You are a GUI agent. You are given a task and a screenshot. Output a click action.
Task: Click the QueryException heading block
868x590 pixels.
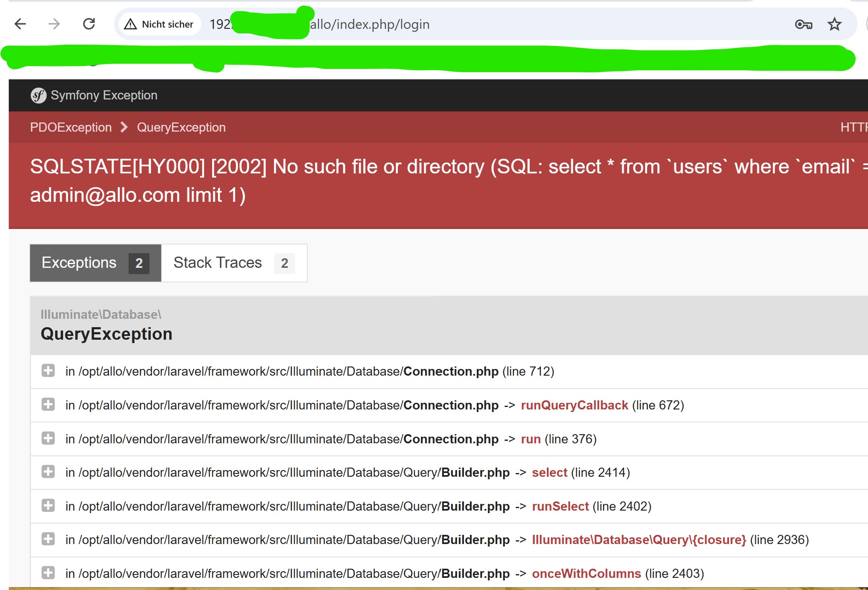coord(106,334)
